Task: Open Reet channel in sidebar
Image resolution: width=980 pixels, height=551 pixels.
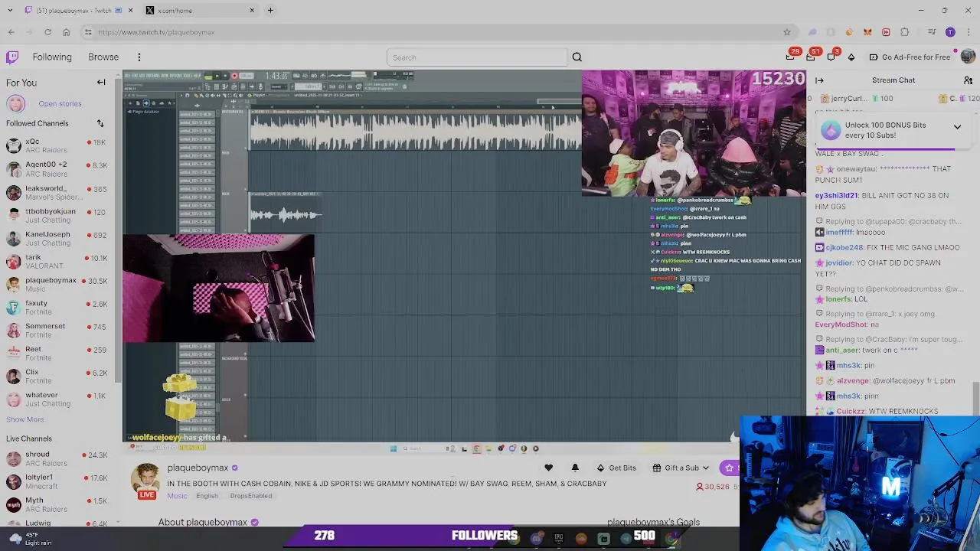Action: pyautogui.click(x=57, y=353)
